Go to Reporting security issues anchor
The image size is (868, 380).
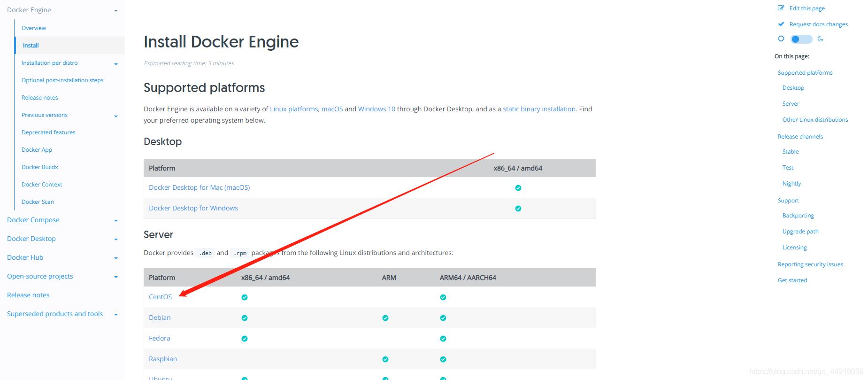(810, 264)
